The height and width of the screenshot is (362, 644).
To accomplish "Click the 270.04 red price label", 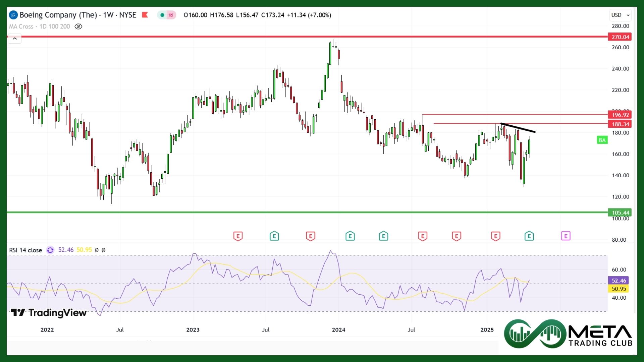I will pyautogui.click(x=620, y=37).
